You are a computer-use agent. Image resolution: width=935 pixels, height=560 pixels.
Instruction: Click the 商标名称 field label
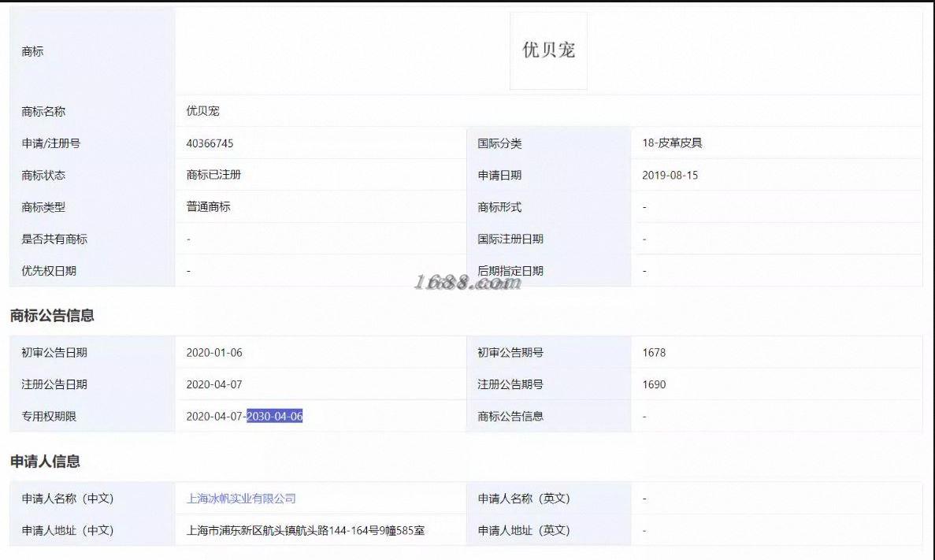coord(43,112)
